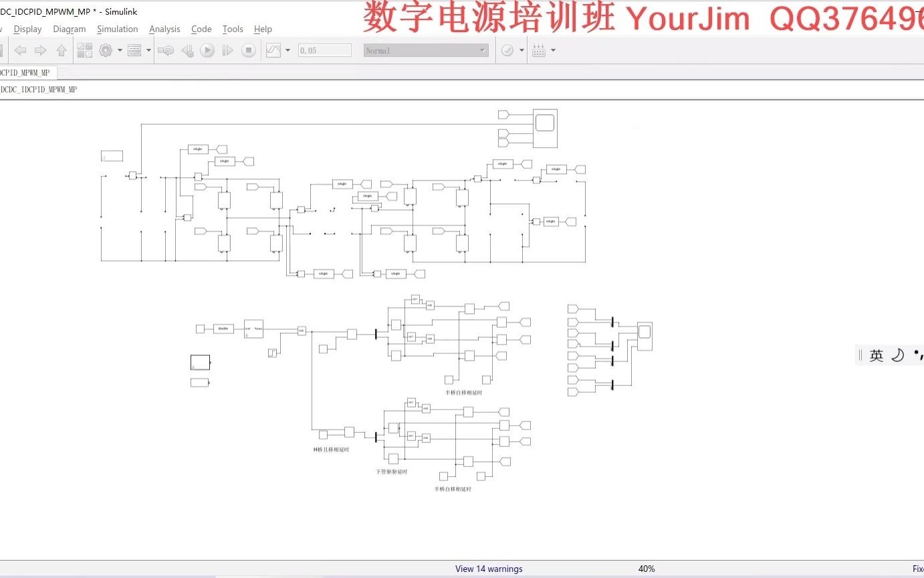Run the simulation with the Play icon
Viewport: 924px width, 578px height.
pos(208,50)
